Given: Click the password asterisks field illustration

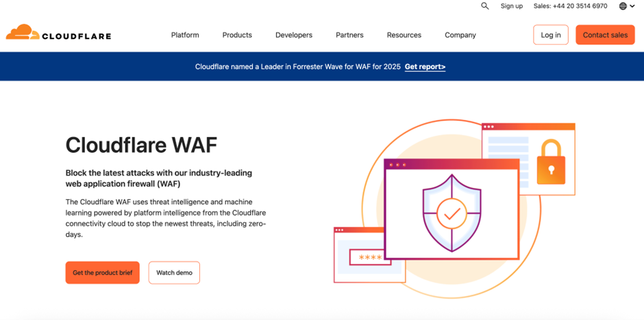Looking at the screenshot, I should [x=370, y=258].
